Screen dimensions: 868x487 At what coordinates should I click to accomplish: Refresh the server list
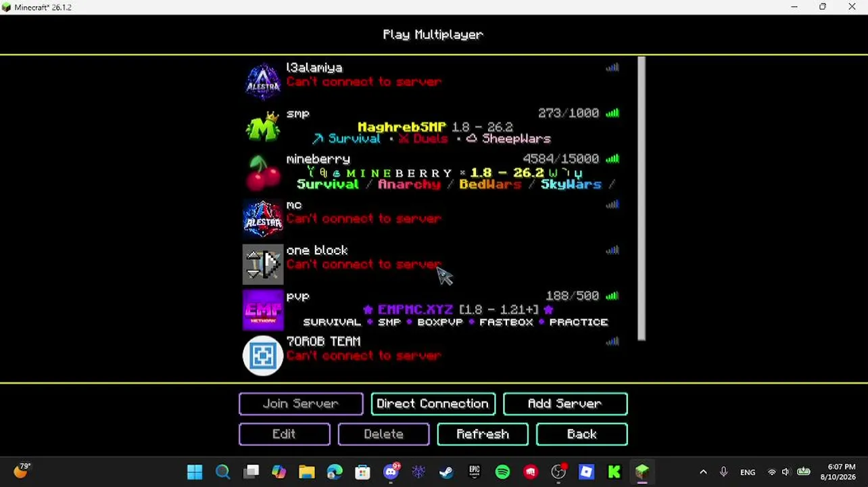click(x=483, y=434)
